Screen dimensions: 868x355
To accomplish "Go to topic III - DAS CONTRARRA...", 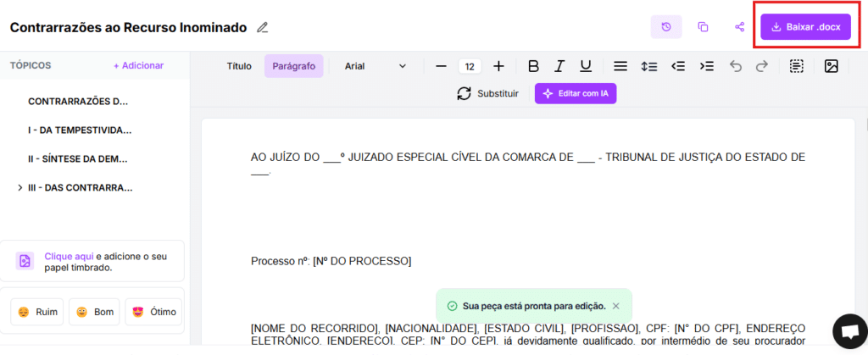I will (x=81, y=188).
